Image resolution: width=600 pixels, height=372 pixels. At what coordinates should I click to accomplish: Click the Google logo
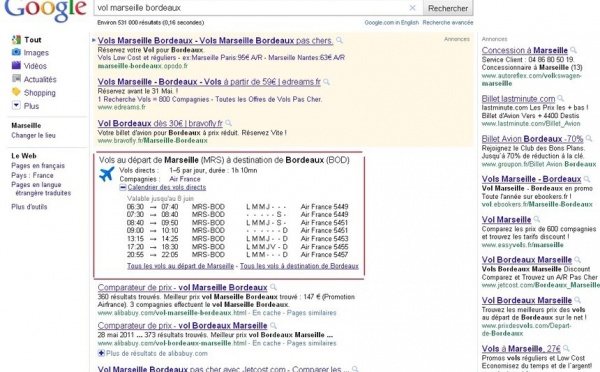click(45, 10)
